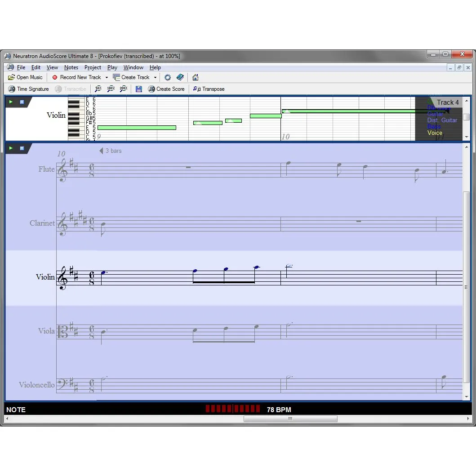Screen dimensions: 476x476
Task: Set zoom to 100% with magnifier icon
Action: pyautogui.click(x=111, y=89)
